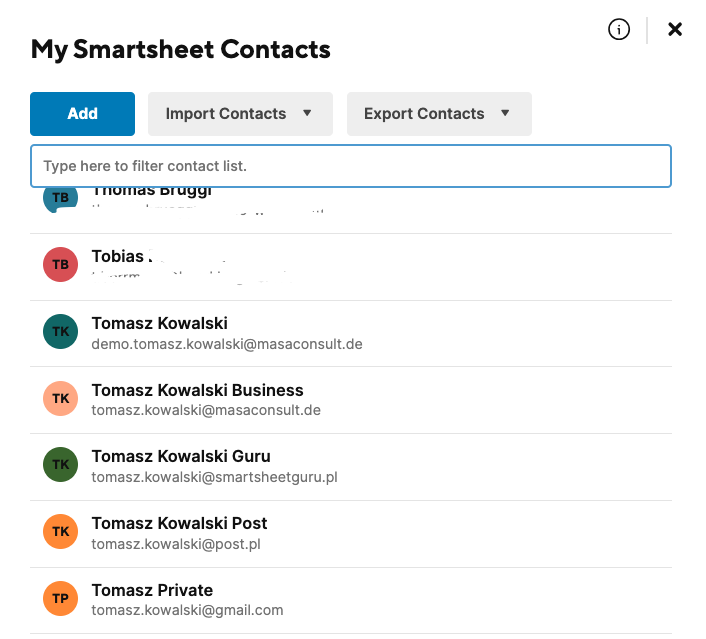Select the red TB avatar for Tobias
The height and width of the screenshot is (639, 706).
tap(60, 264)
